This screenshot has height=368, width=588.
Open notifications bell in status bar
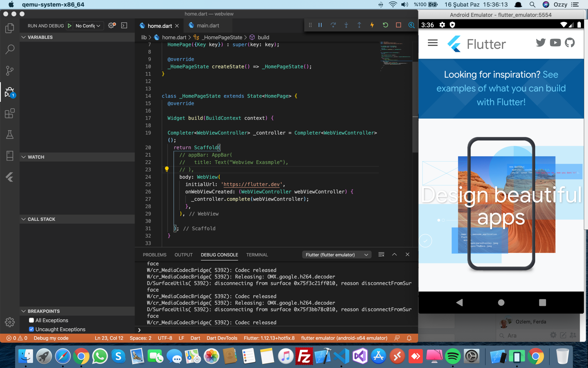(409, 338)
